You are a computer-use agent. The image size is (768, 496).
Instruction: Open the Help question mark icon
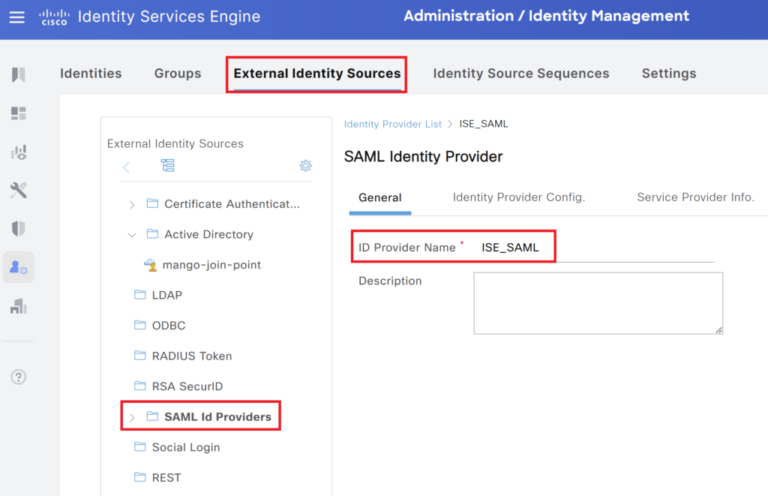coord(18,377)
